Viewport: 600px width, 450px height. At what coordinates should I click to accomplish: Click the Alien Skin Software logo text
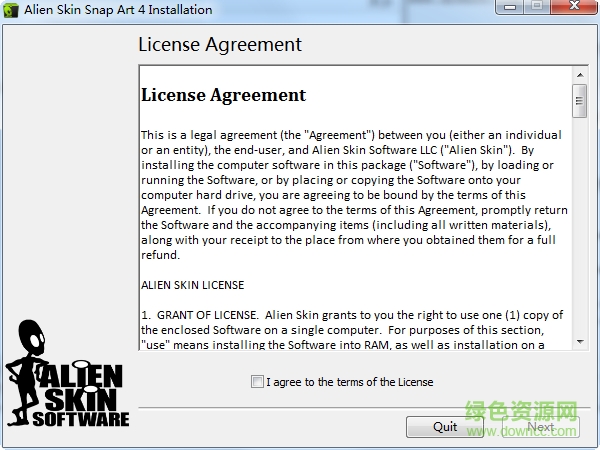click(x=82, y=395)
